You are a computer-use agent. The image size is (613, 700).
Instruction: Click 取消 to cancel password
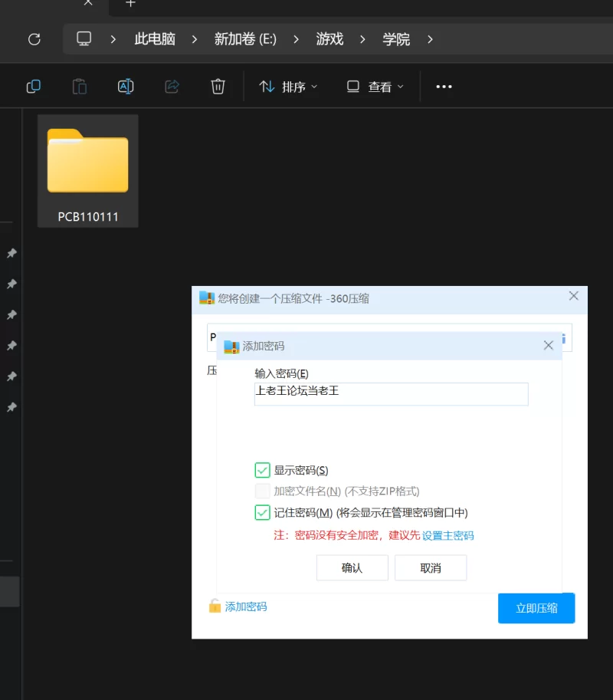click(431, 568)
